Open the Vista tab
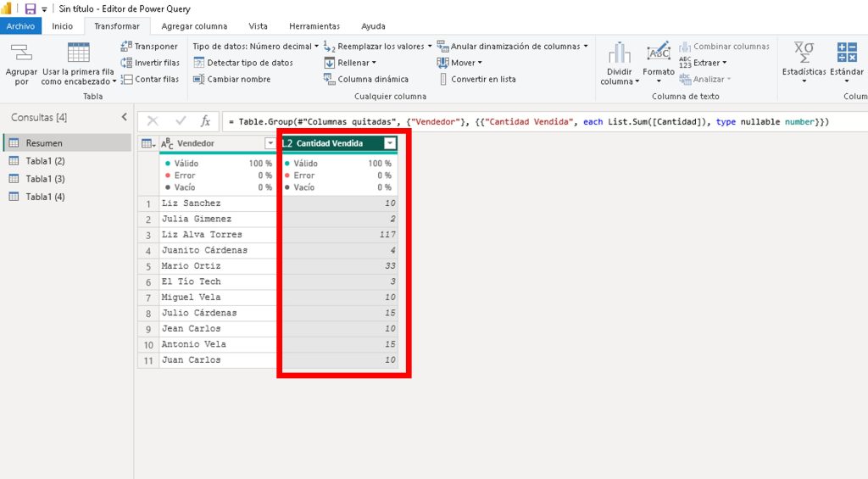 [x=258, y=26]
